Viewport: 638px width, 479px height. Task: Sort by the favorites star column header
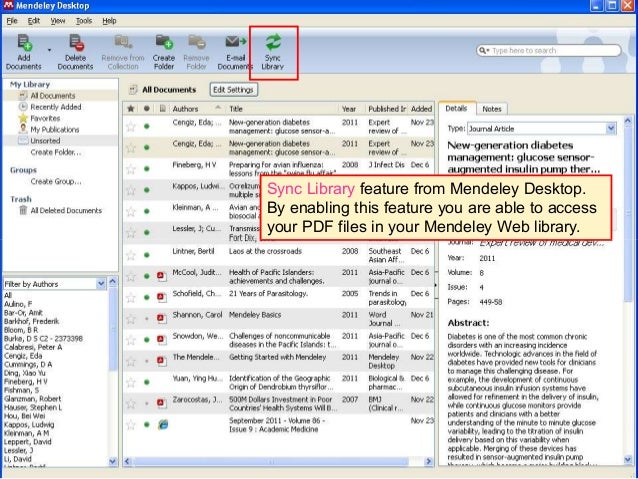coord(131,109)
